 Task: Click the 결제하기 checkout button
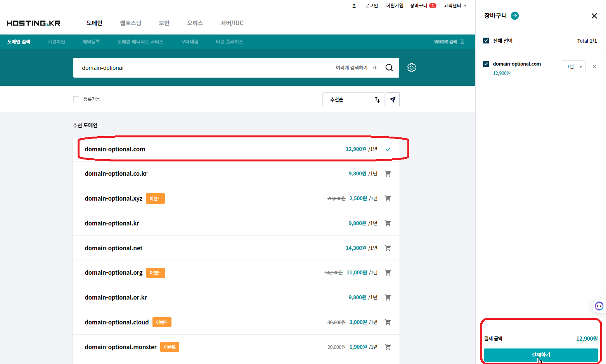point(541,355)
